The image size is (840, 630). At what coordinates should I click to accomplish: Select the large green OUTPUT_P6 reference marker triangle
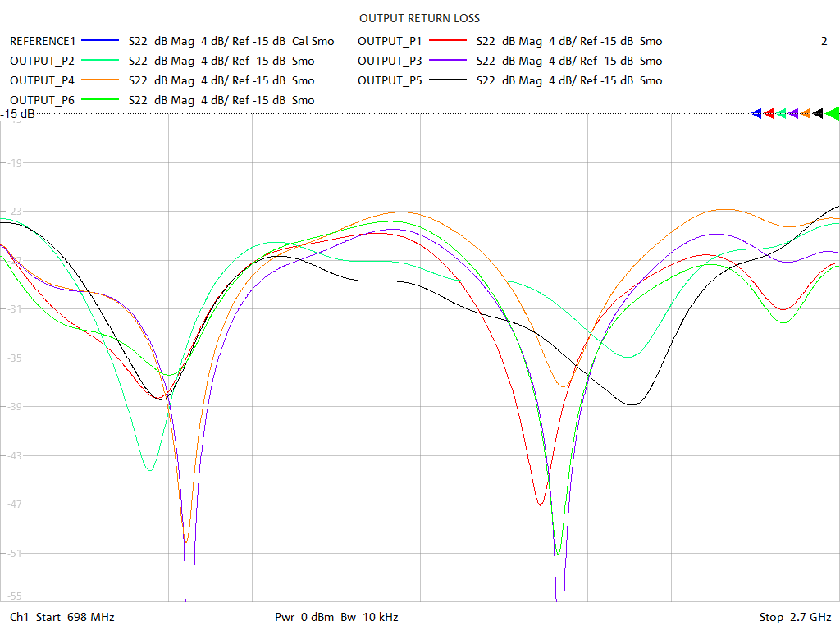[x=832, y=113]
